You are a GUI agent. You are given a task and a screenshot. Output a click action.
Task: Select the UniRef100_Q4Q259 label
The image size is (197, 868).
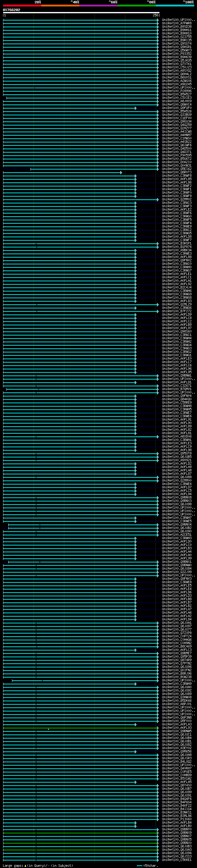176,125
